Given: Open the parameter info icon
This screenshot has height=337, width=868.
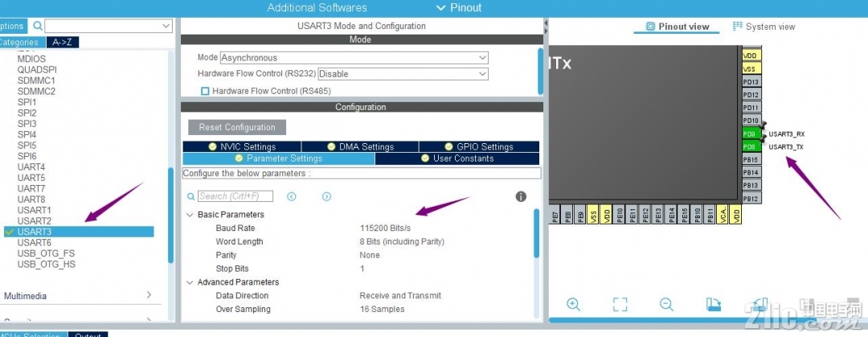Looking at the screenshot, I should [521, 196].
